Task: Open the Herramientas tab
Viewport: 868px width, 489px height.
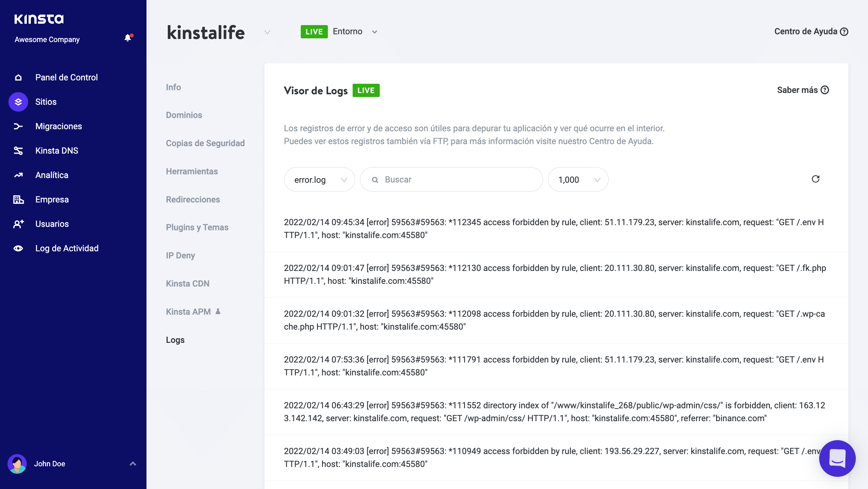Action: 192,171
